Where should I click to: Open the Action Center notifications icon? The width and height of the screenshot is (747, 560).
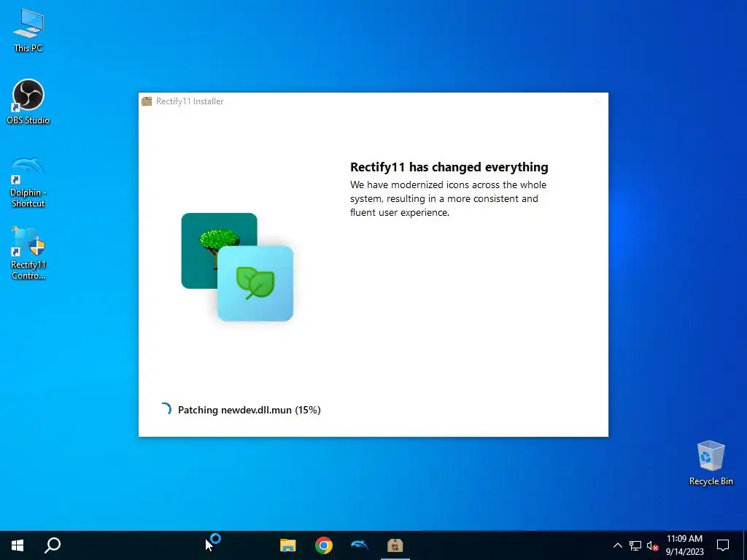[x=723, y=545]
